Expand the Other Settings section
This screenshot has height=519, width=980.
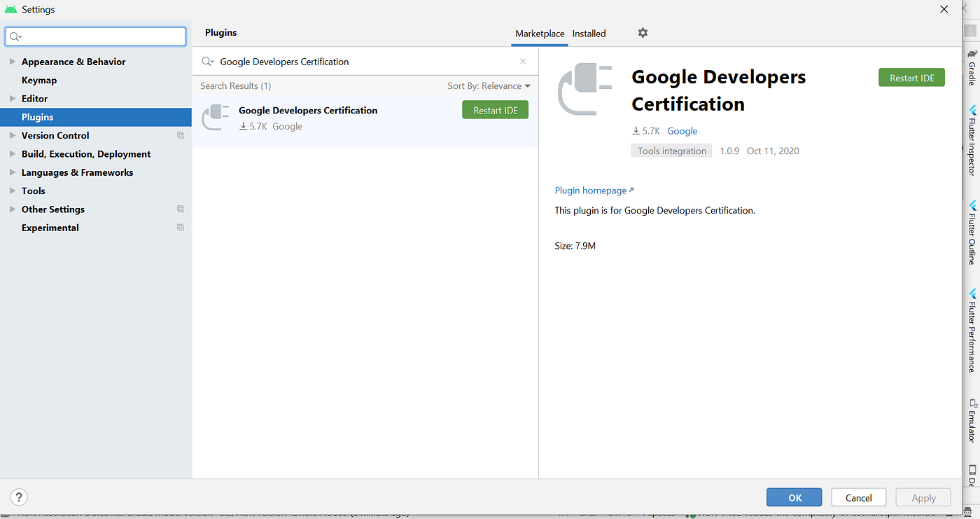pyautogui.click(x=12, y=209)
